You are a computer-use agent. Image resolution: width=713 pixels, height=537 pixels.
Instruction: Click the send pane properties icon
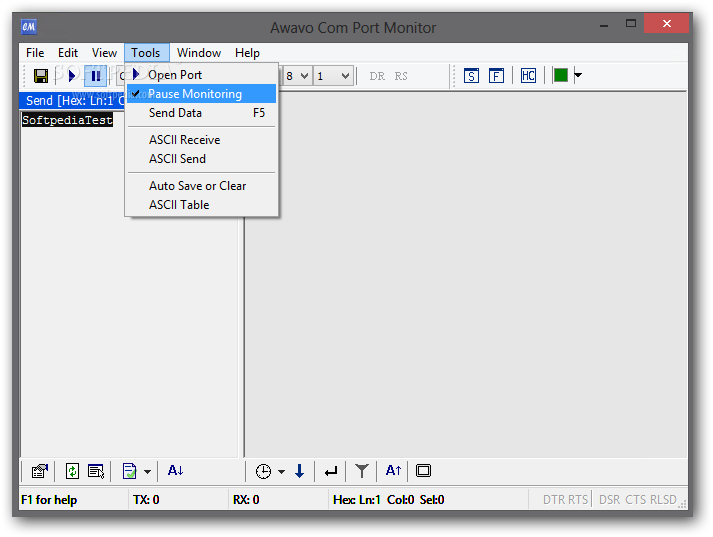click(x=40, y=471)
